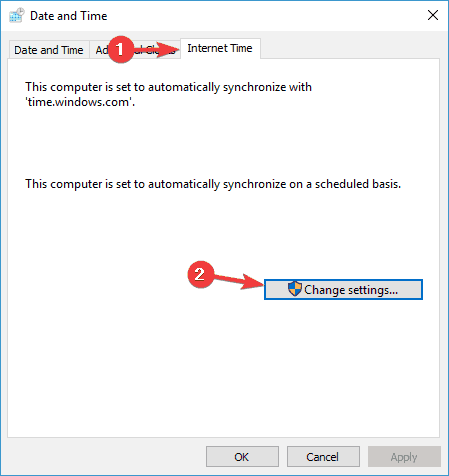Dismiss the dialog with Cancel
Viewport: 449px width, 476px height.
323,457
